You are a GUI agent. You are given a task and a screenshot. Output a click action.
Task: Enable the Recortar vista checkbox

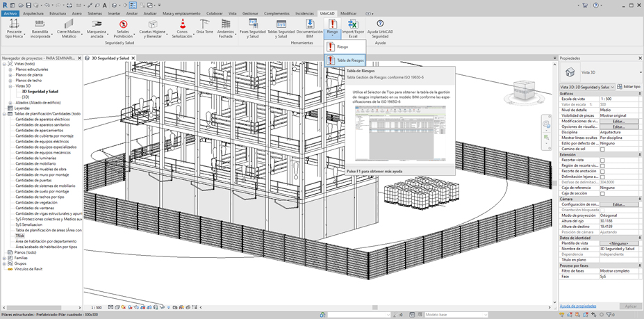tap(602, 160)
